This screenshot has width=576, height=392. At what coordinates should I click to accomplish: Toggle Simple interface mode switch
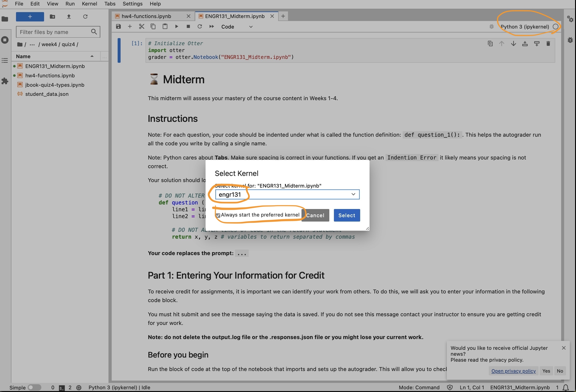34,387
